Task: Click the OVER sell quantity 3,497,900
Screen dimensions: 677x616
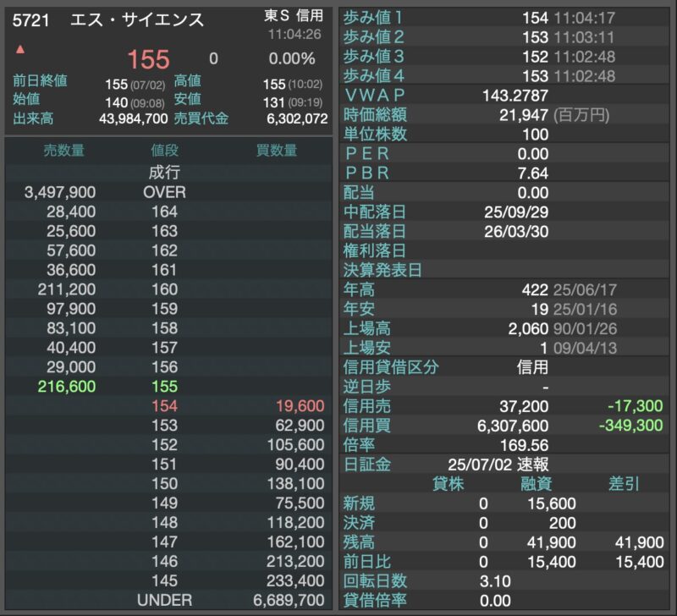Action: pyautogui.click(x=60, y=193)
